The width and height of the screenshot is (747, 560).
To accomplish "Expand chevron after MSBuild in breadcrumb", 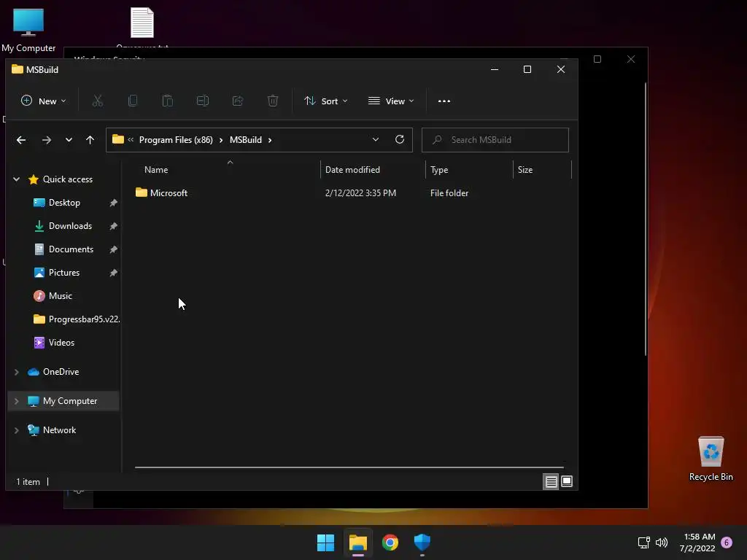I will pos(270,140).
